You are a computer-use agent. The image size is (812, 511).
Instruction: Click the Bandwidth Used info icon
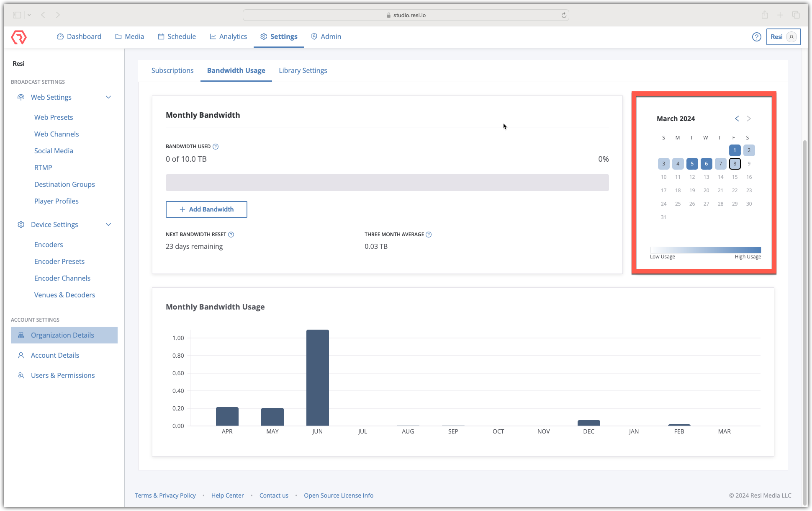216,147
